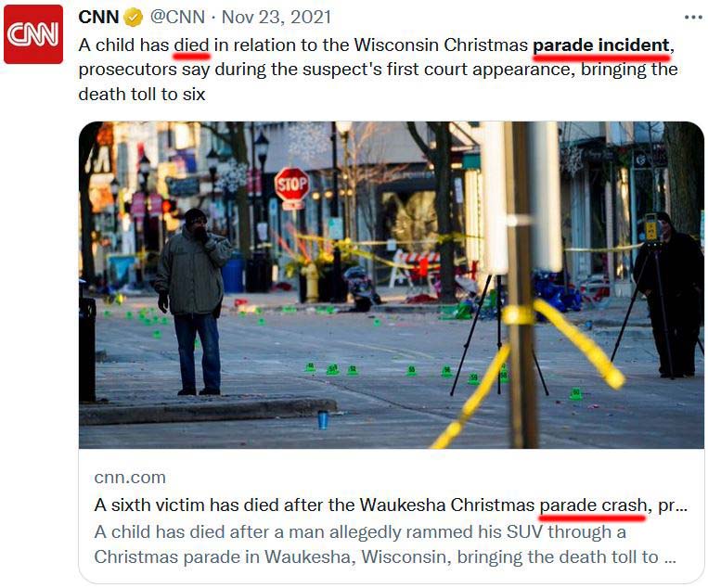Click 'death toll to six' in tweet text
This screenshot has height=588, width=708.
142,95
